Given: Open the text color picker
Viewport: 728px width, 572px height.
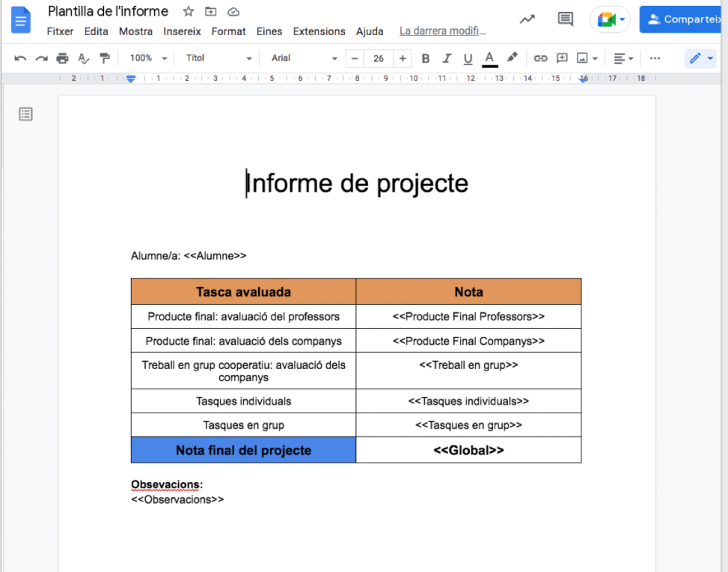Looking at the screenshot, I should pyautogui.click(x=490, y=58).
